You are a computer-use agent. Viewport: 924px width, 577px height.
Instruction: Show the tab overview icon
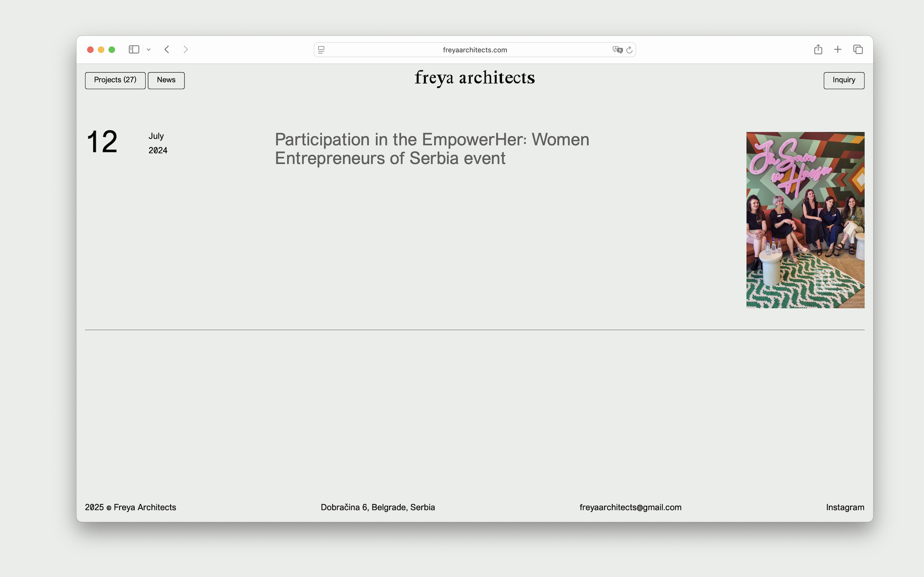click(858, 50)
